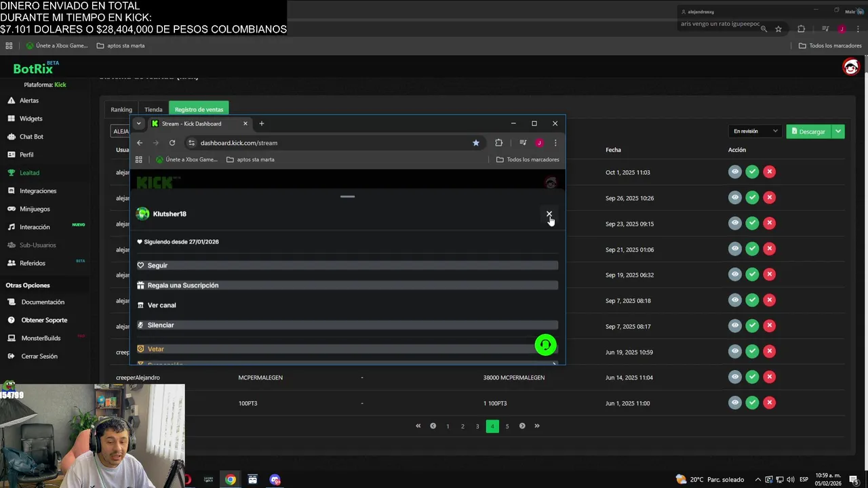Click Seguir in the Klutsher18 card
868x488 pixels.
click(x=347, y=266)
